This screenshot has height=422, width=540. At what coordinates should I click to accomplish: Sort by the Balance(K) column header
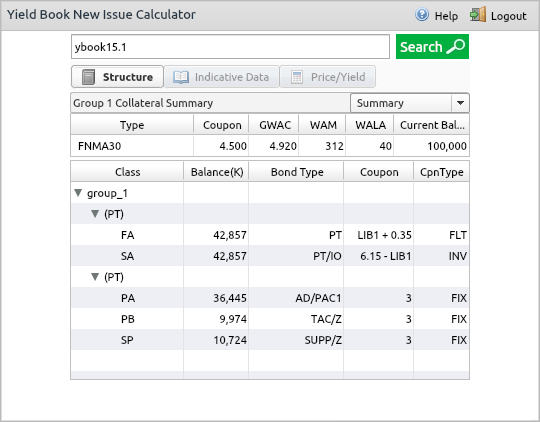[x=216, y=172]
